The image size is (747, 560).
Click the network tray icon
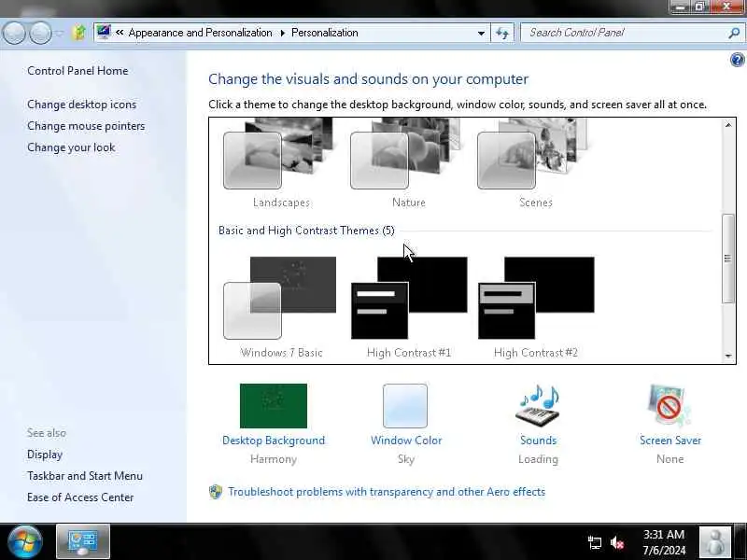tap(595, 542)
